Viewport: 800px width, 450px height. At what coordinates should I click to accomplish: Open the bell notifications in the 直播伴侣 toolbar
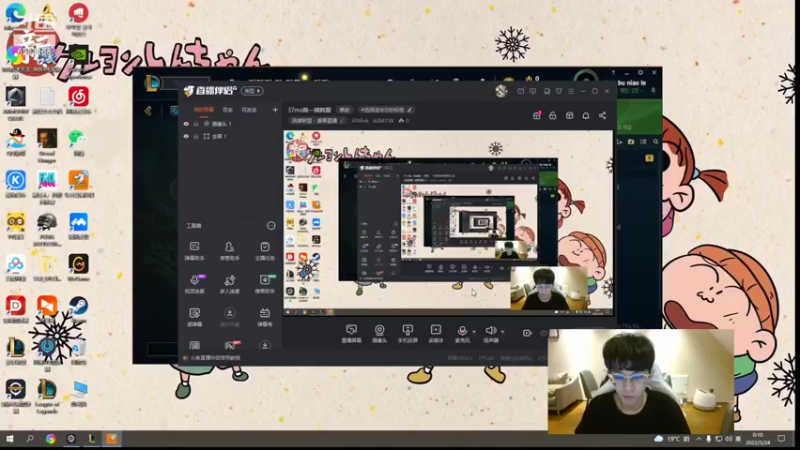click(x=586, y=116)
